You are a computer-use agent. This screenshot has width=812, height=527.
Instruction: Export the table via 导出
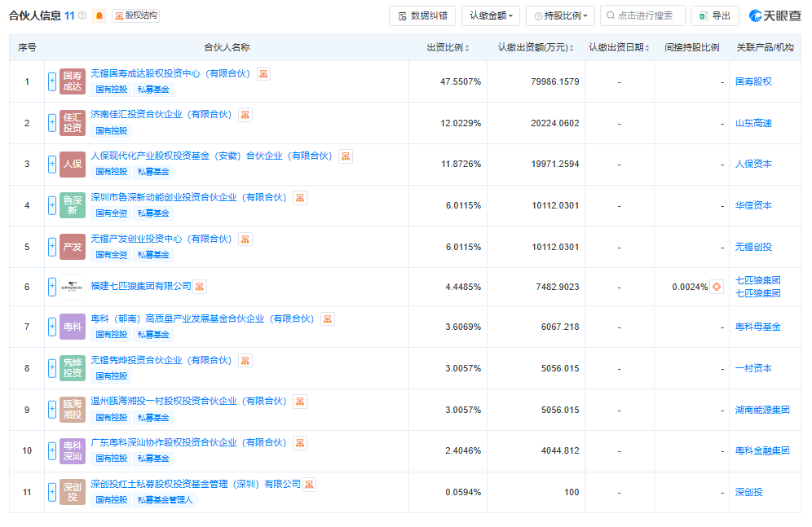point(715,15)
